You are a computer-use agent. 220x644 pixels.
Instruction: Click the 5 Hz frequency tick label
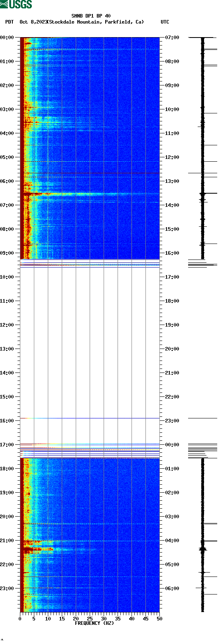coord(34,619)
